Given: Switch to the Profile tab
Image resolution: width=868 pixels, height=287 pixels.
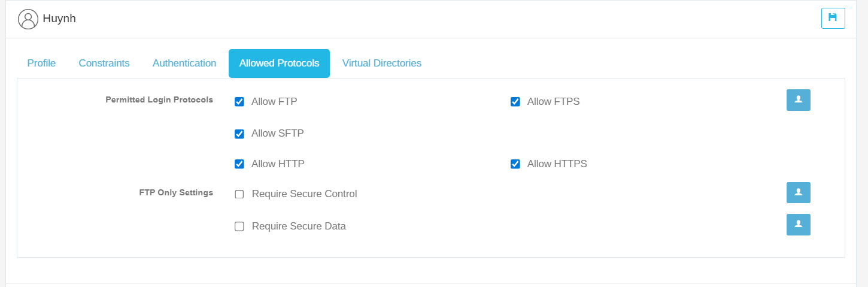Looking at the screenshot, I should click(41, 63).
